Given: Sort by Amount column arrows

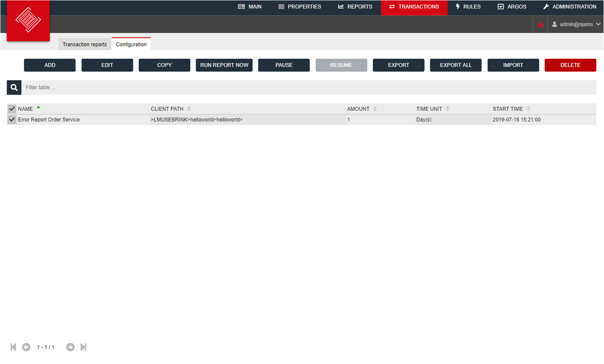Looking at the screenshot, I should click(x=375, y=109).
